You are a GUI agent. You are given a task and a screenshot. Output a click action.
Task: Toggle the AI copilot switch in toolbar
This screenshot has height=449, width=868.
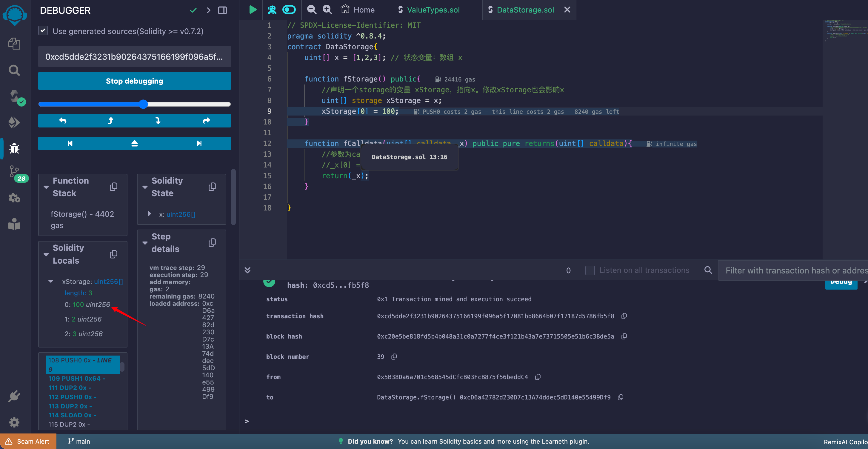(289, 10)
